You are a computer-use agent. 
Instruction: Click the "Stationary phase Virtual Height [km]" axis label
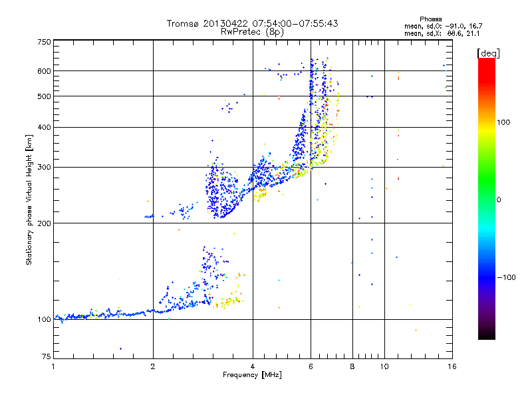tap(29, 200)
